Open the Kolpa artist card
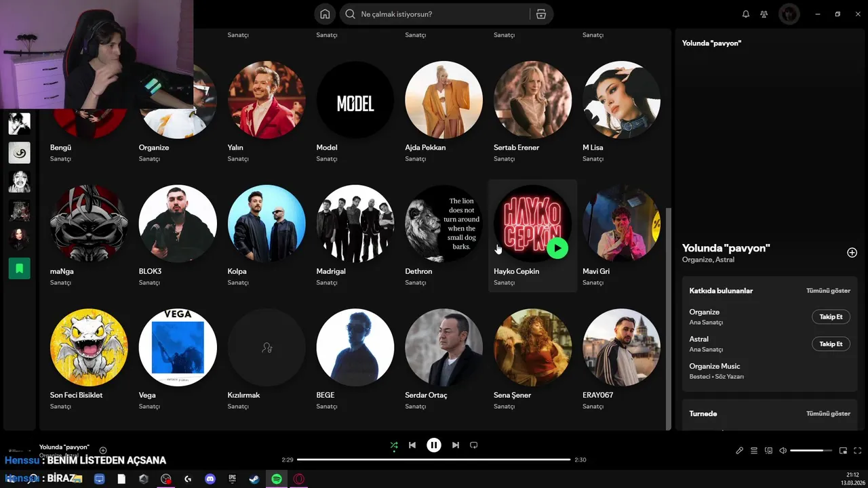 click(x=267, y=236)
